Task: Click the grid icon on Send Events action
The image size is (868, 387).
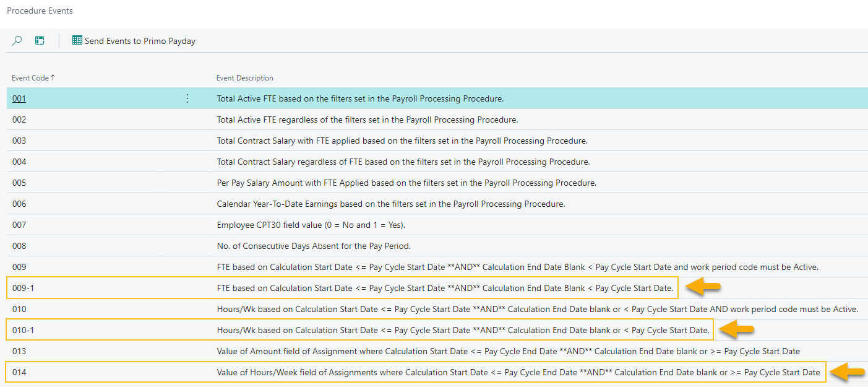Action: (77, 40)
